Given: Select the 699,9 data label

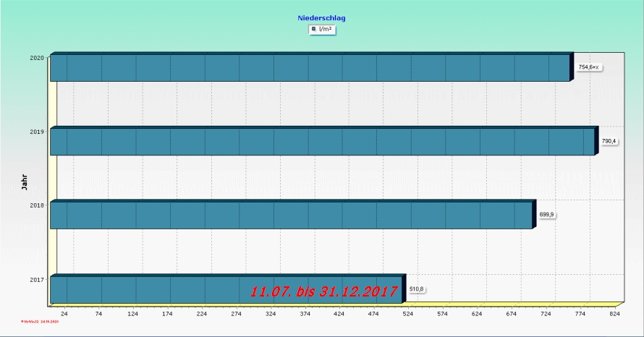Looking at the screenshot, I should [x=547, y=215].
